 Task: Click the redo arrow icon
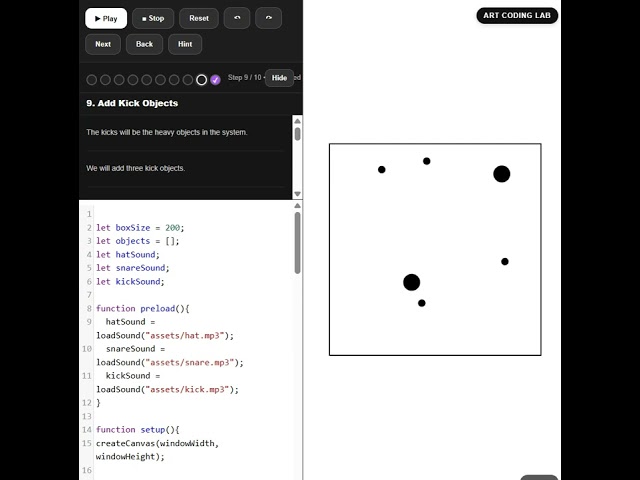click(x=268, y=18)
